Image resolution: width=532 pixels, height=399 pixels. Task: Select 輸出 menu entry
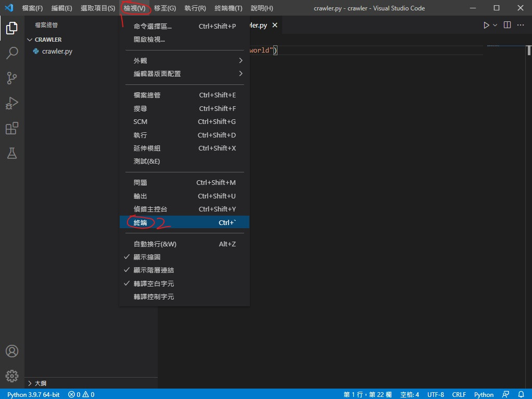tap(185, 196)
